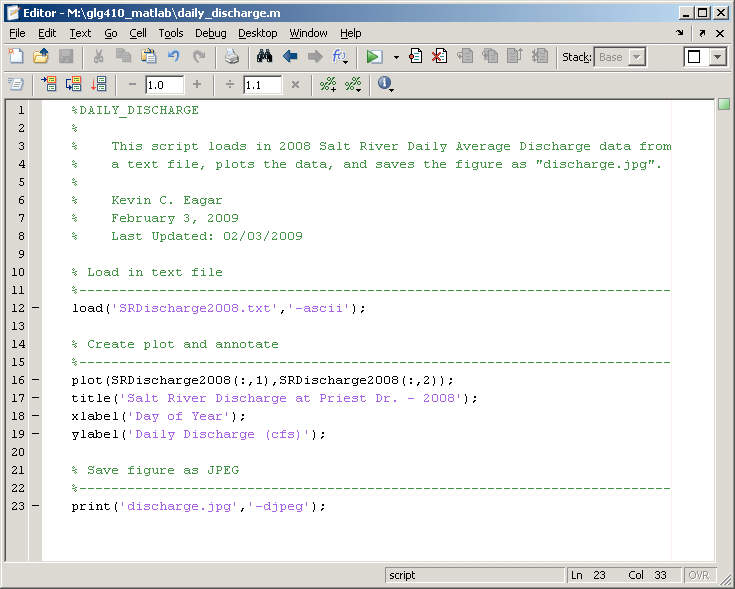Redo the last undone edit
735x589 pixels.
point(199,56)
